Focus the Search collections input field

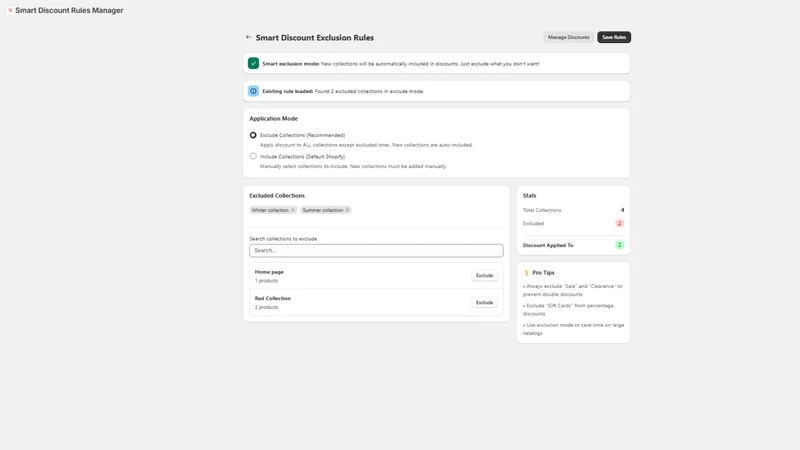click(x=376, y=251)
